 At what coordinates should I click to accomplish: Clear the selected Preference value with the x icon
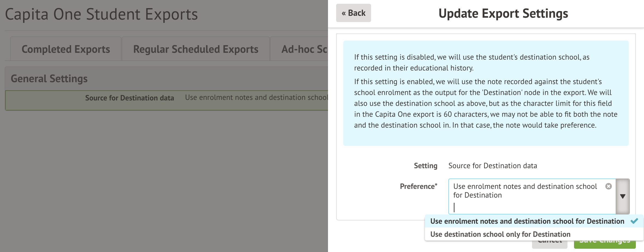click(x=608, y=186)
